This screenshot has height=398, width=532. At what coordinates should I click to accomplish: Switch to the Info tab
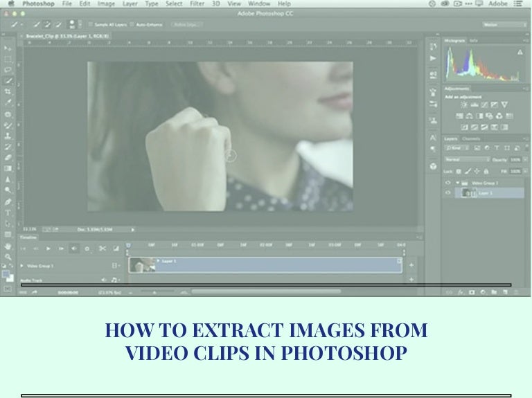[x=474, y=40]
